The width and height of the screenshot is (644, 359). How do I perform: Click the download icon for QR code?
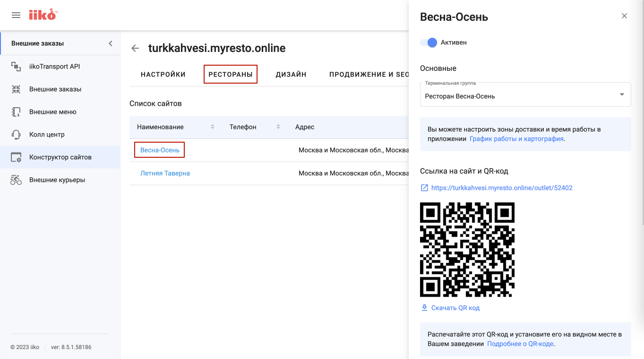click(x=424, y=308)
